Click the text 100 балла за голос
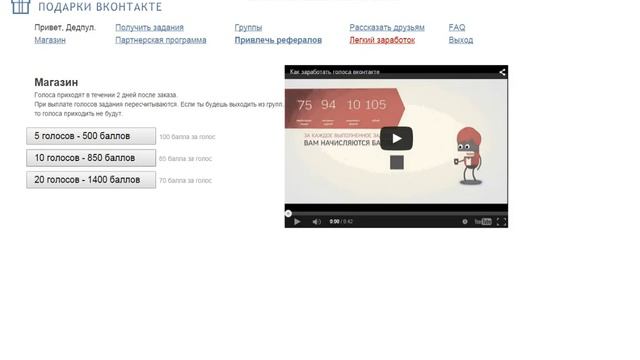The width and height of the screenshot is (640, 360). (x=187, y=137)
